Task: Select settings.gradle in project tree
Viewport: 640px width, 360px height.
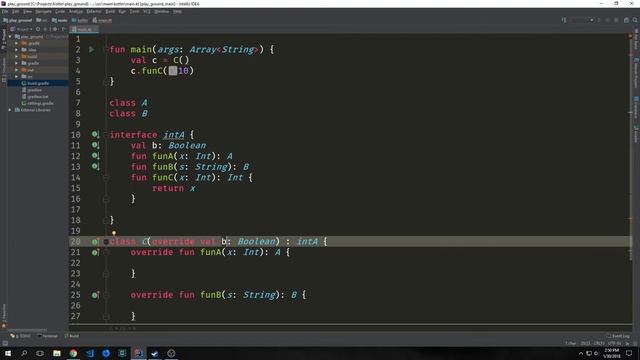Action: tap(38, 103)
